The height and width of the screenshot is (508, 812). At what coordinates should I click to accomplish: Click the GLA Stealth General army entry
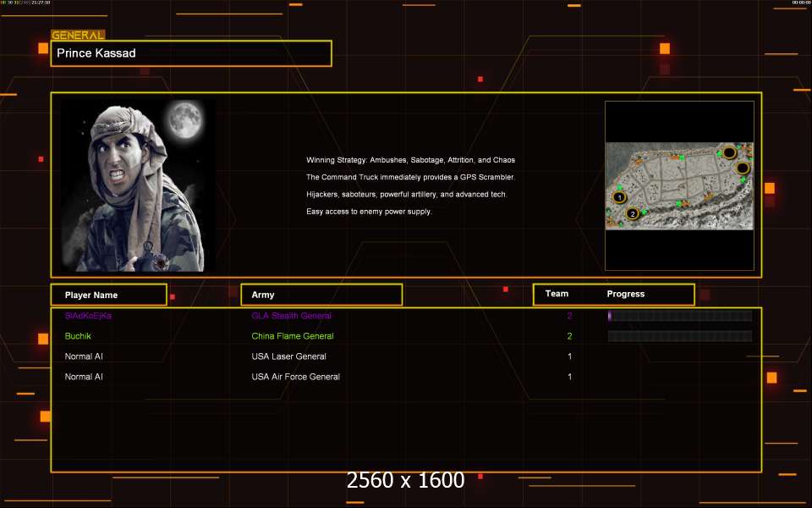pos(291,316)
